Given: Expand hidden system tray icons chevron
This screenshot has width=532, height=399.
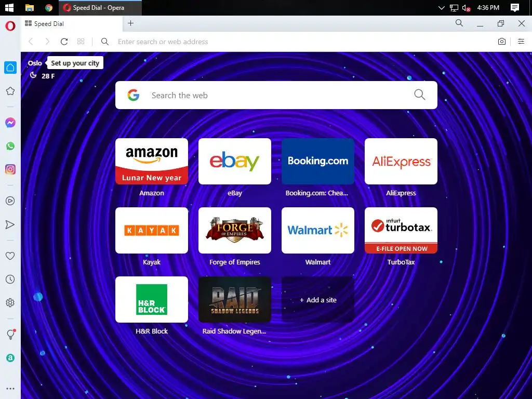Looking at the screenshot, I should point(441,7).
